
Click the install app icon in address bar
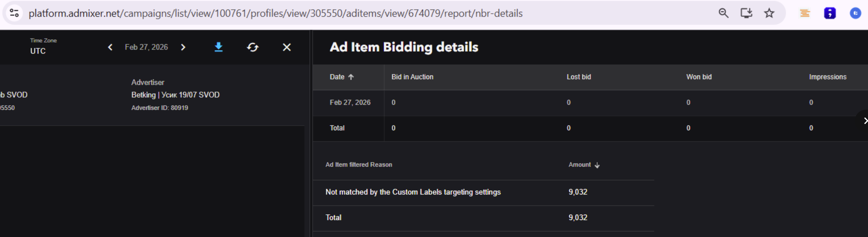[x=746, y=13]
